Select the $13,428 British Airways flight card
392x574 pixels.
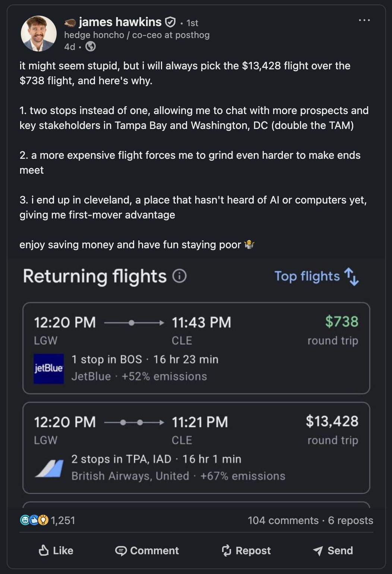coord(196,447)
